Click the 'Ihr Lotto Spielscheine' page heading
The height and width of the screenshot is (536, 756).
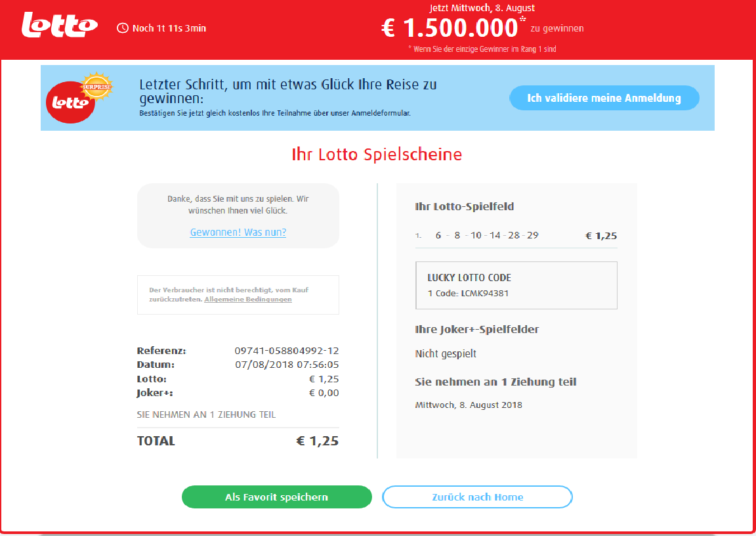click(x=377, y=154)
